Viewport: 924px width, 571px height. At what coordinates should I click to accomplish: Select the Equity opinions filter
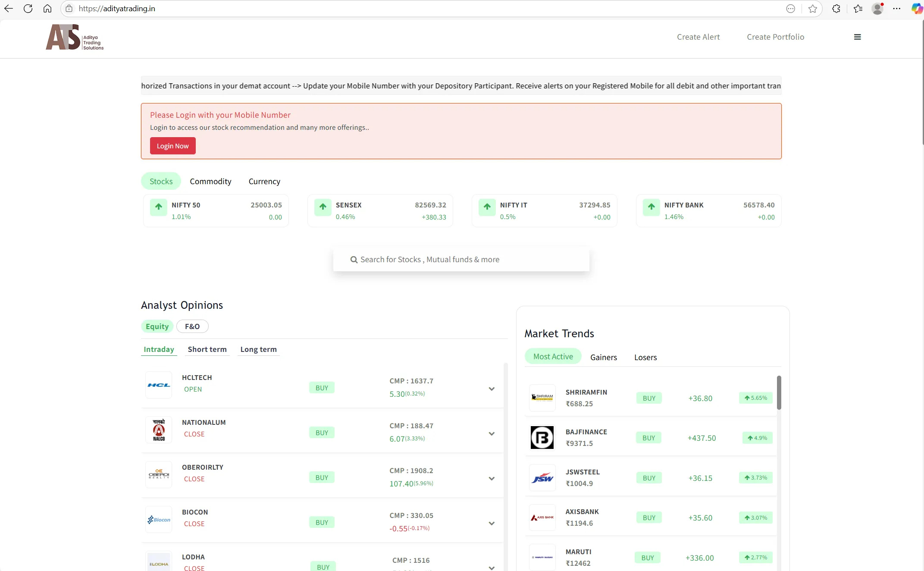157,326
